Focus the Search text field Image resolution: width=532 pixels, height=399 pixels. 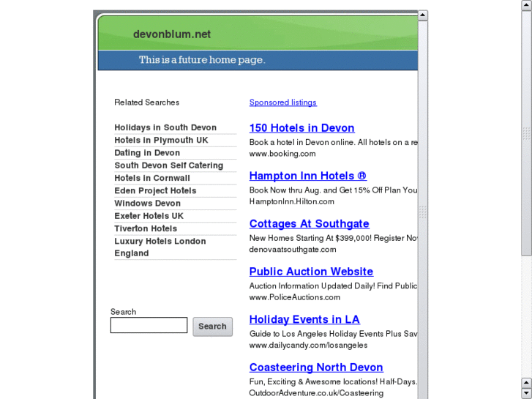click(x=149, y=325)
